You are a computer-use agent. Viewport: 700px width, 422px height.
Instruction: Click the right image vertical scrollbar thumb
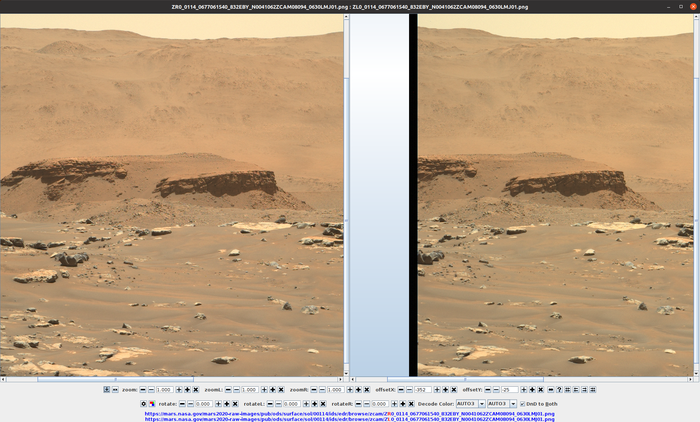tap(696, 221)
